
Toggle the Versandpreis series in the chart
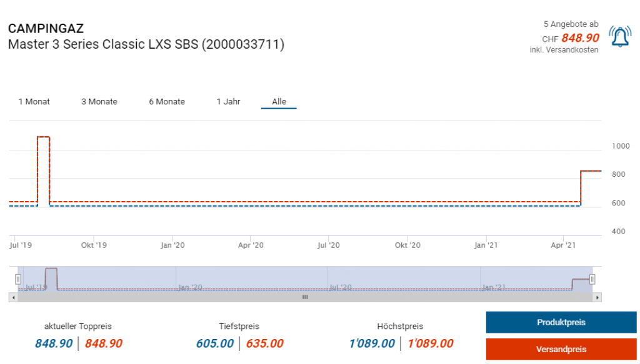pyautogui.click(x=561, y=349)
